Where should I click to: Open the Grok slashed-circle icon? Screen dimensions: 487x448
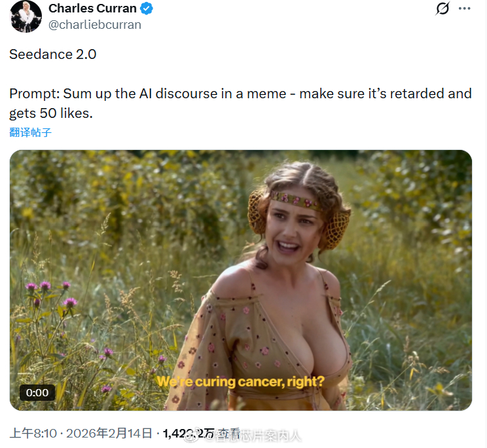coord(442,9)
